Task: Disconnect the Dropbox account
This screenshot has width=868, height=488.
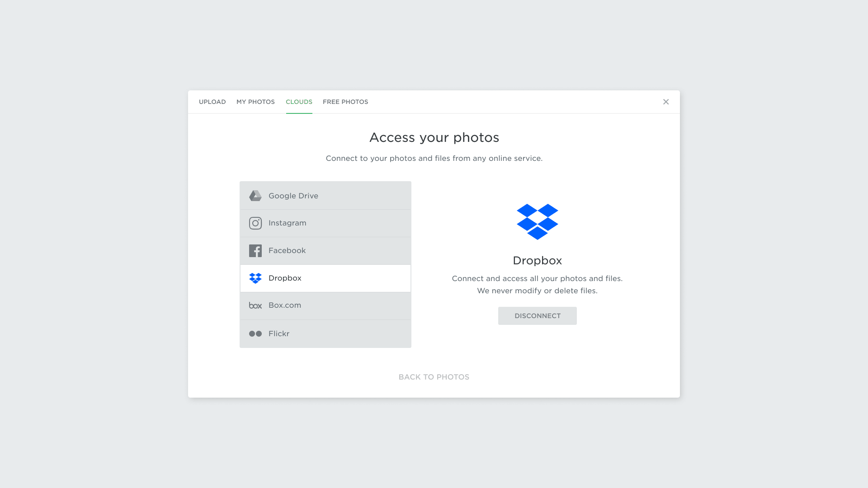Action: click(x=538, y=316)
